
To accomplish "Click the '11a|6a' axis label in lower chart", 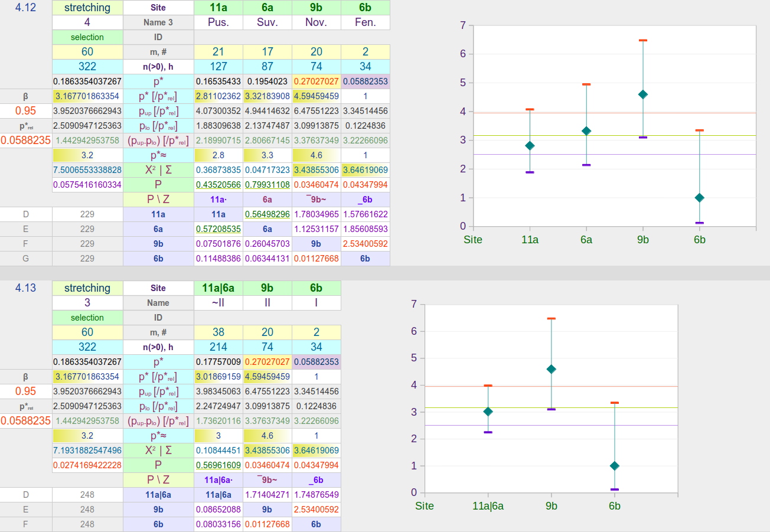I will point(488,506).
